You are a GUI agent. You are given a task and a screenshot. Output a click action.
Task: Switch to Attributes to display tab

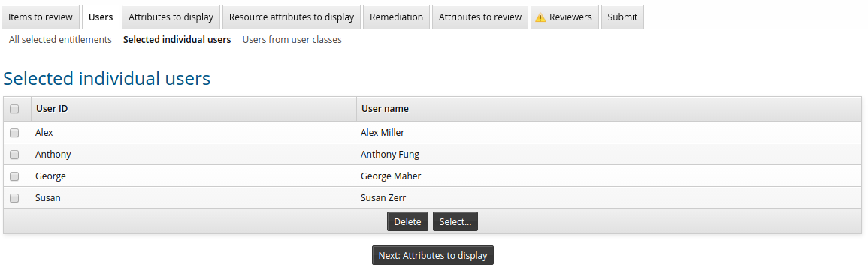171,17
